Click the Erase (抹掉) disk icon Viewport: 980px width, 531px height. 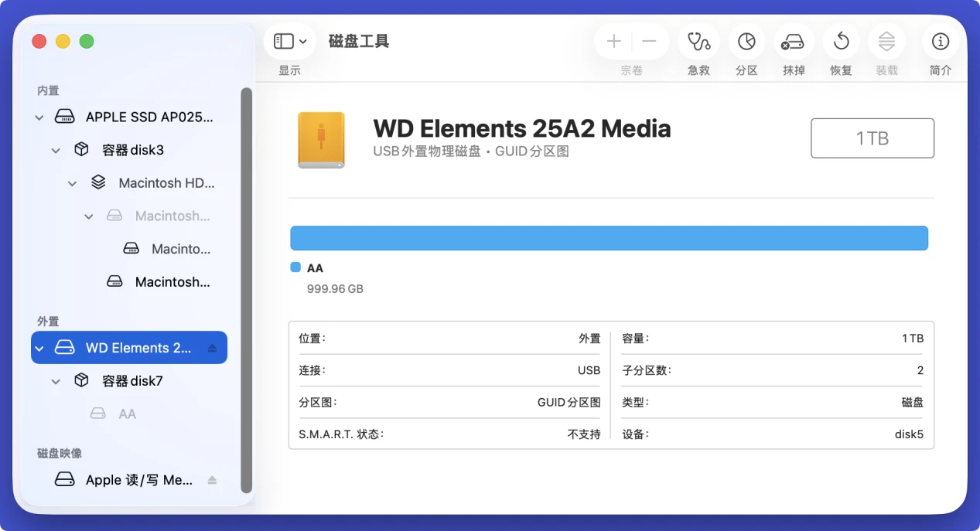794,42
